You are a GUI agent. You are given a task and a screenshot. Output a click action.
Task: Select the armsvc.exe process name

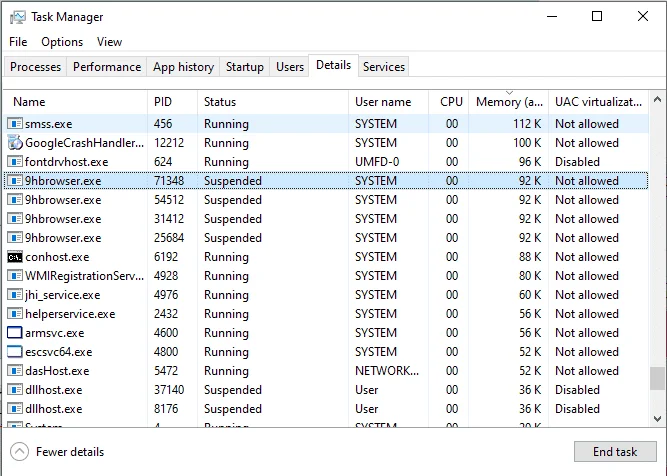tap(54, 333)
